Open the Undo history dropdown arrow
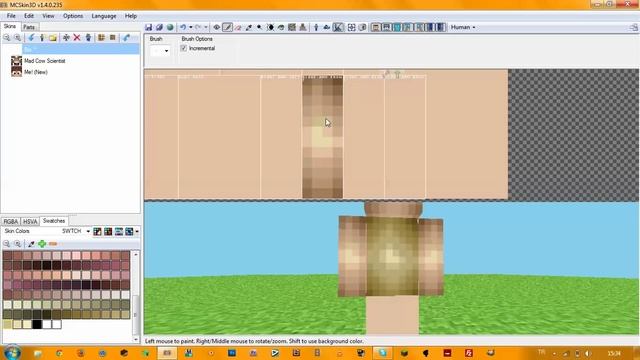The height and width of the screenshot is (360, 640). coord(191,27)
